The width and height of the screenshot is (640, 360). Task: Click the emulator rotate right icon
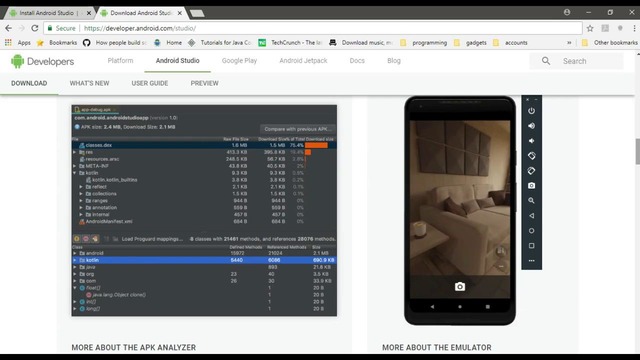tap(531, 171)
